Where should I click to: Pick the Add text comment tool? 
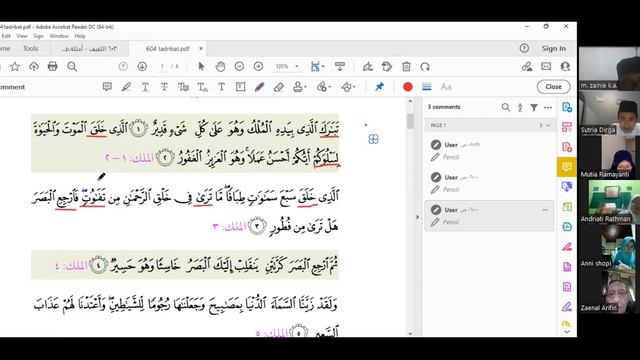(221, 87)
